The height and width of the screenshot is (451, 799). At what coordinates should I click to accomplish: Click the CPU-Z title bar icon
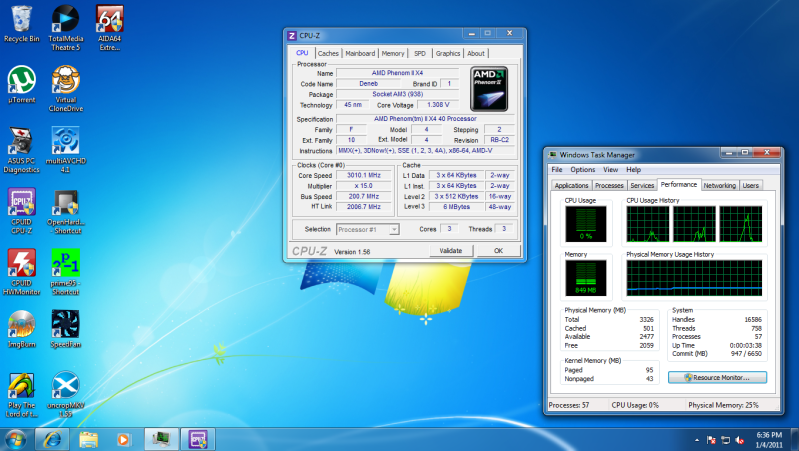(x=292, y=36)
